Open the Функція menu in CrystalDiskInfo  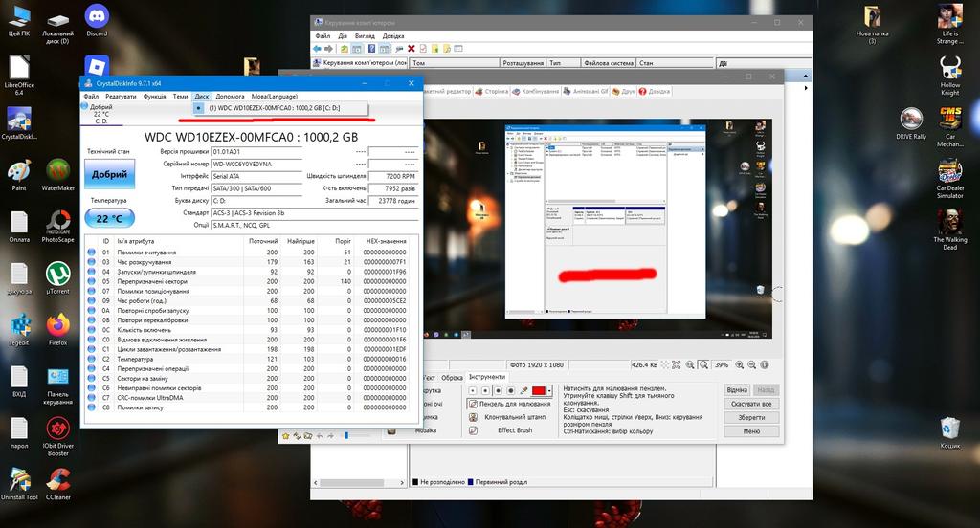pyautogui.click(x=155, y=96)
